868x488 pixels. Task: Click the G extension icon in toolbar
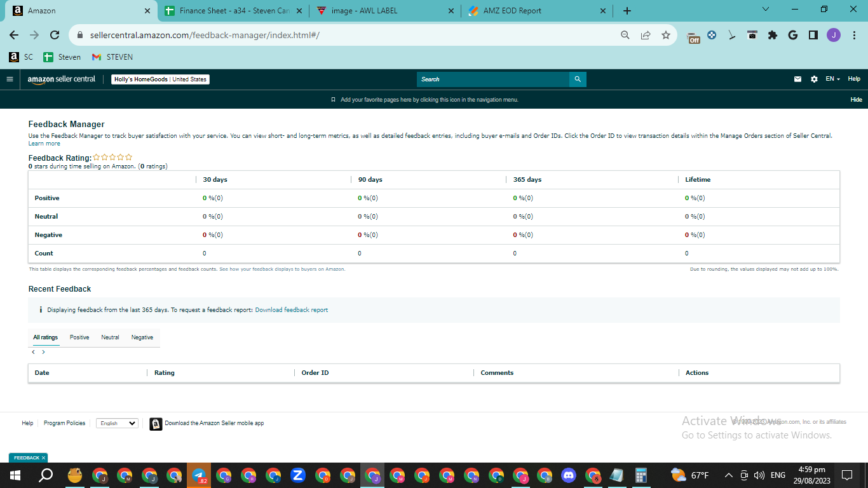793,36
